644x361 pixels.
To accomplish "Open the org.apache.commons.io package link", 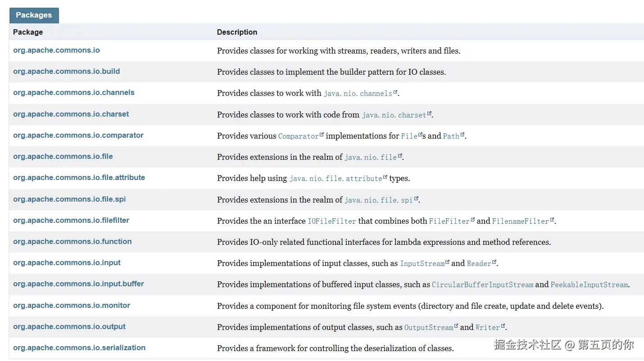I will [x=56, y=50].
